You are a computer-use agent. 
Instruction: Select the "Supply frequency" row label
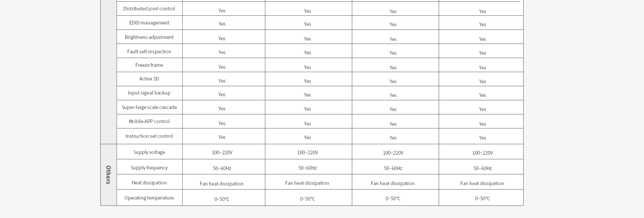click(149, 168)
